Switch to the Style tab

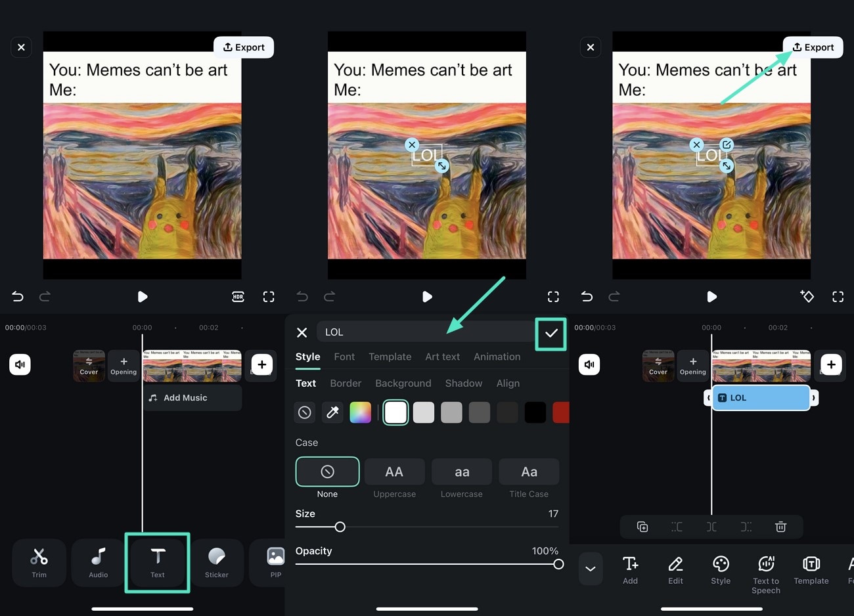point(307,357)
